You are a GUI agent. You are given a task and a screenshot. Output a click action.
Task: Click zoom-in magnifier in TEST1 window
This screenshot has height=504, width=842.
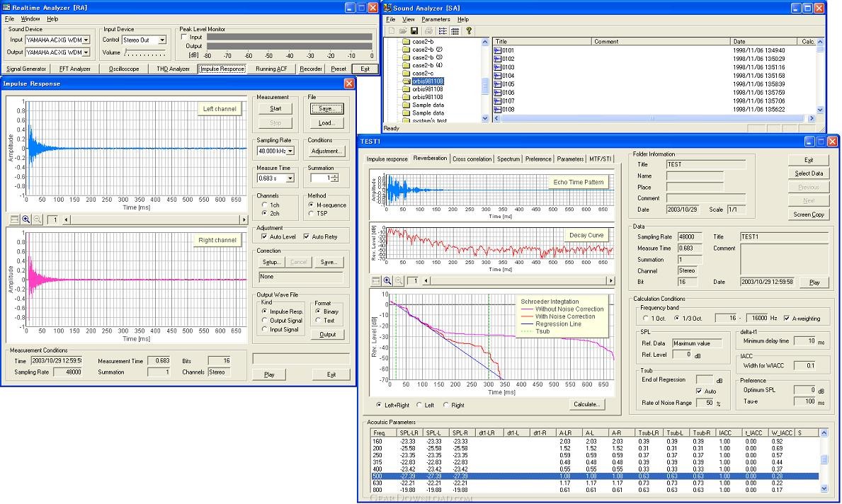pos(387,281)
